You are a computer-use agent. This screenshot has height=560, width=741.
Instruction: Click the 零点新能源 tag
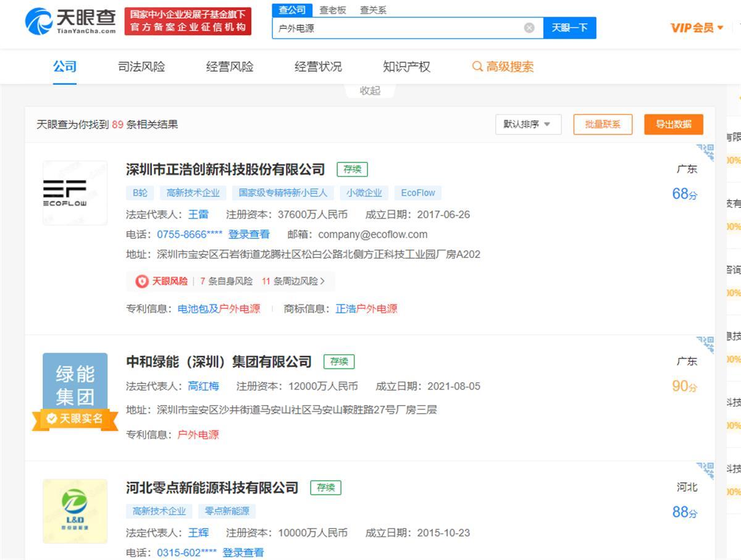click(227, 511)
